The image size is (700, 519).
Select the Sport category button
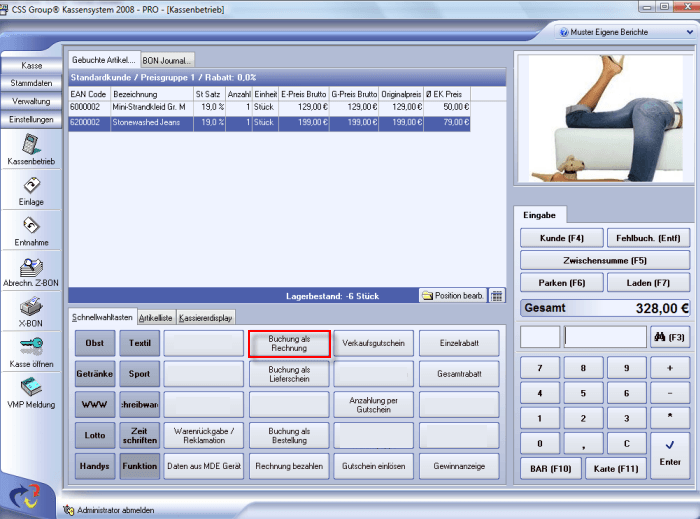pos(139,374)
